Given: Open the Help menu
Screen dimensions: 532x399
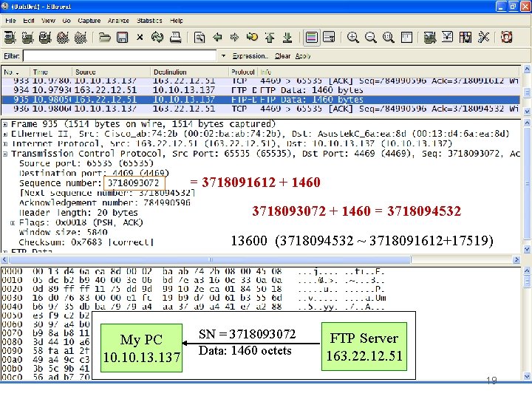Looking at the screenshot, I should pyautogui.click(x=176, y=21).
